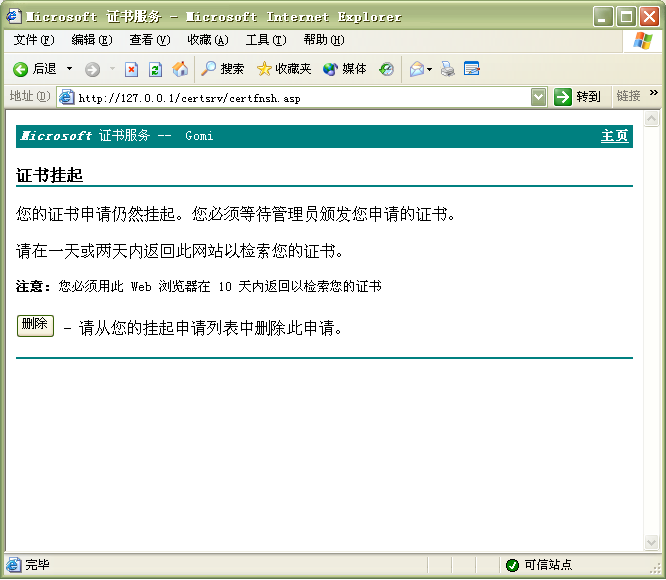
Task: Open Favorites (收藏夹) star button
Action: click(284, 69)
